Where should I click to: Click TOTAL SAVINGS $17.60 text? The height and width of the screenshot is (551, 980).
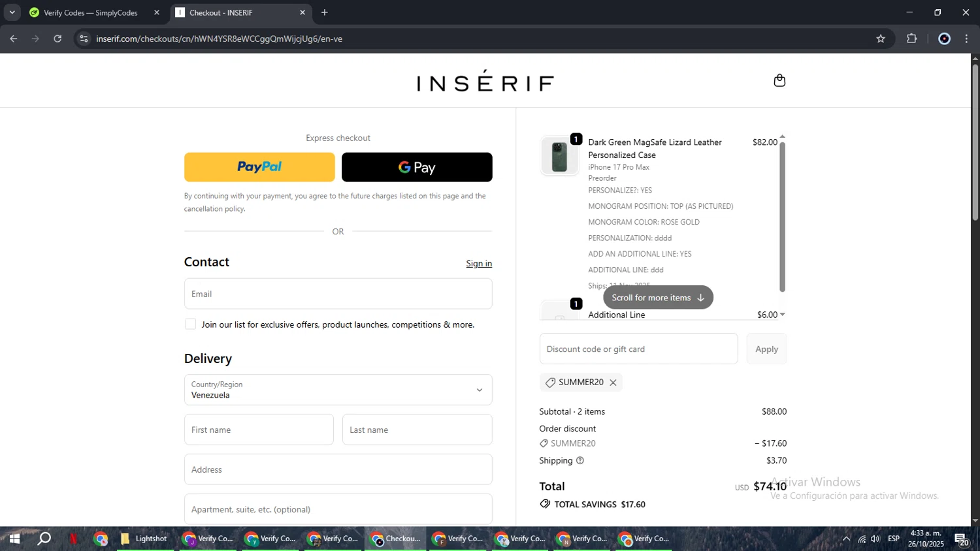coord(600,505)
